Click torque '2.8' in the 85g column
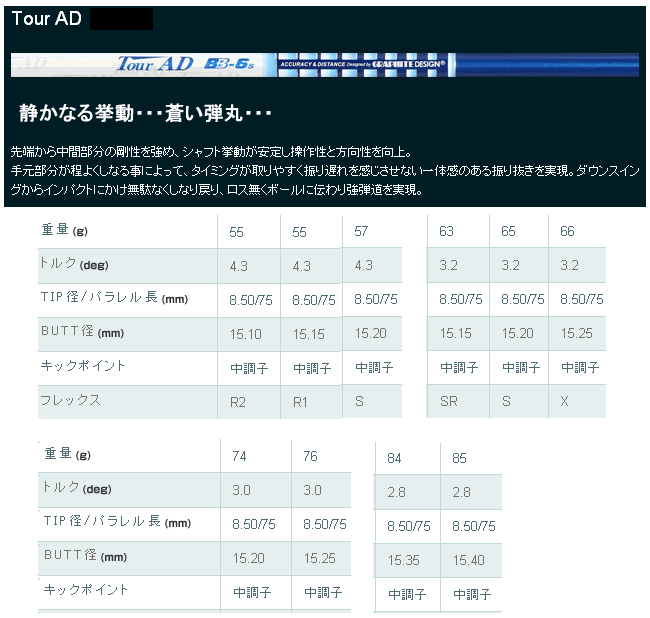The image size is (650, 618). 461,492
